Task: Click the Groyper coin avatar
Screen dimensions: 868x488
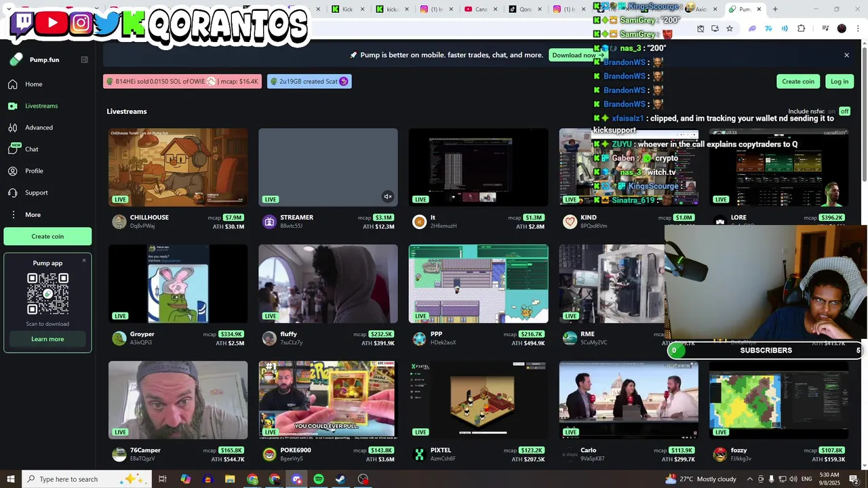Action: (x=119, y=338)
